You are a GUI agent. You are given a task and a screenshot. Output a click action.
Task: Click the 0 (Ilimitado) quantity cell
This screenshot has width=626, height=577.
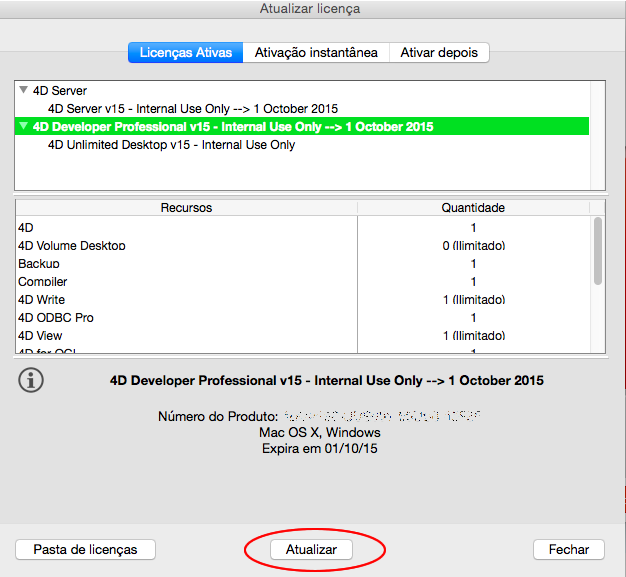pos(473,246)
